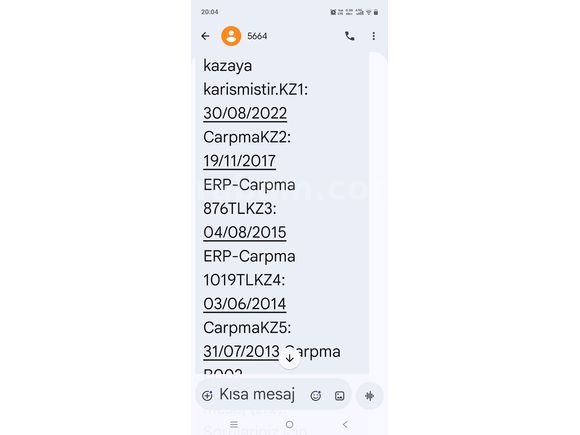Open the gallery image icon
The image size is (580, 435).
click(x=340, y=396)
